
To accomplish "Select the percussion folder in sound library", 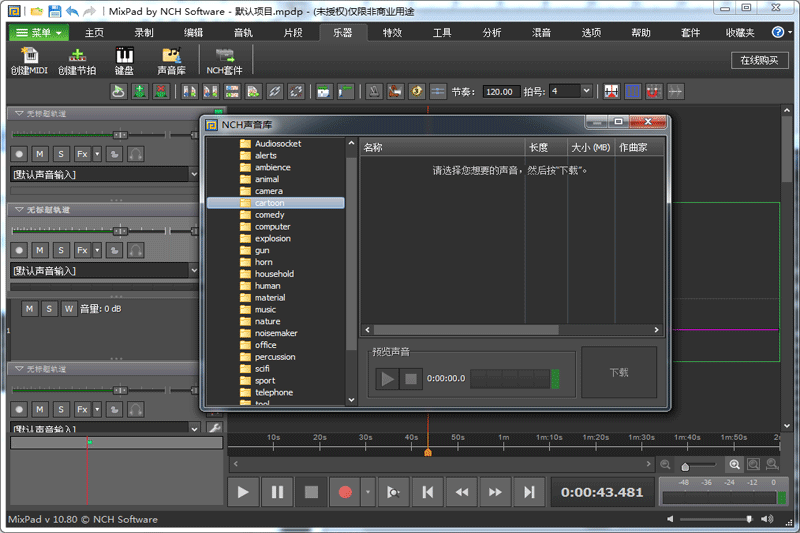I will point(276,357).
